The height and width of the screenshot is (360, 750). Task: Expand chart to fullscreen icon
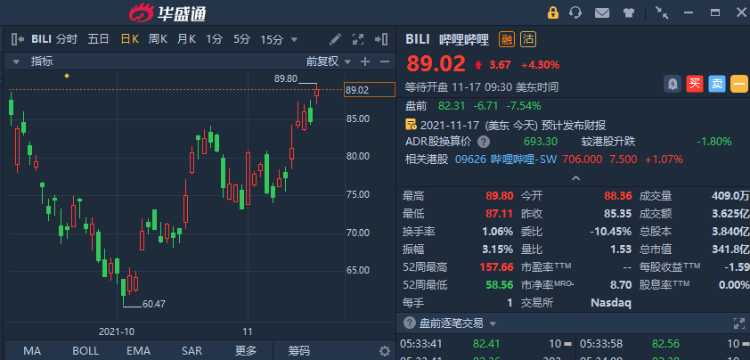358,39
